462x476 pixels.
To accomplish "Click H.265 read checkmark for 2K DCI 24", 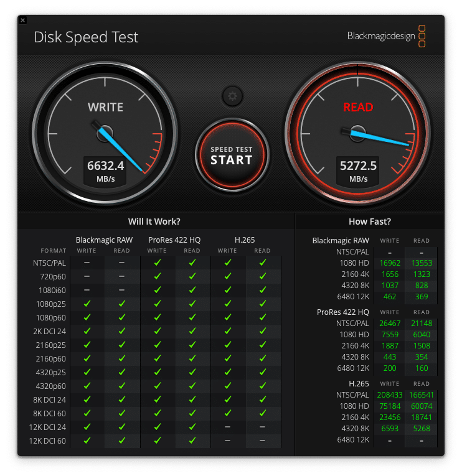I will 263,331.
